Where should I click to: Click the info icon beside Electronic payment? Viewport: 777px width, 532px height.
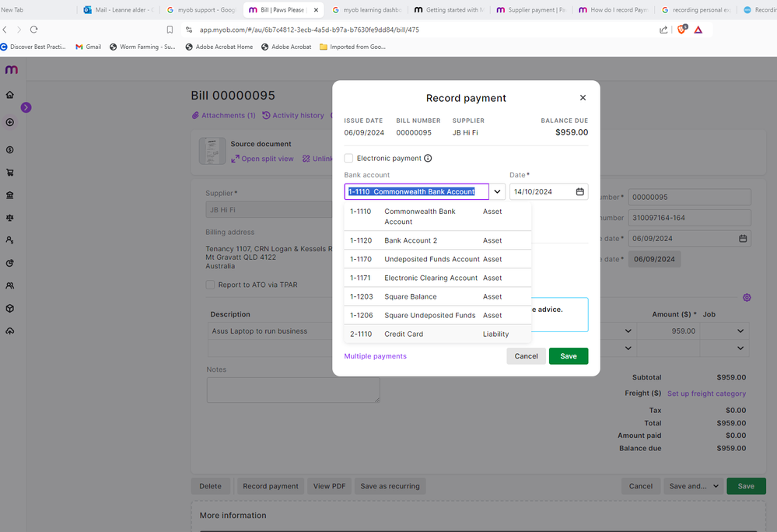pos(428,159)
